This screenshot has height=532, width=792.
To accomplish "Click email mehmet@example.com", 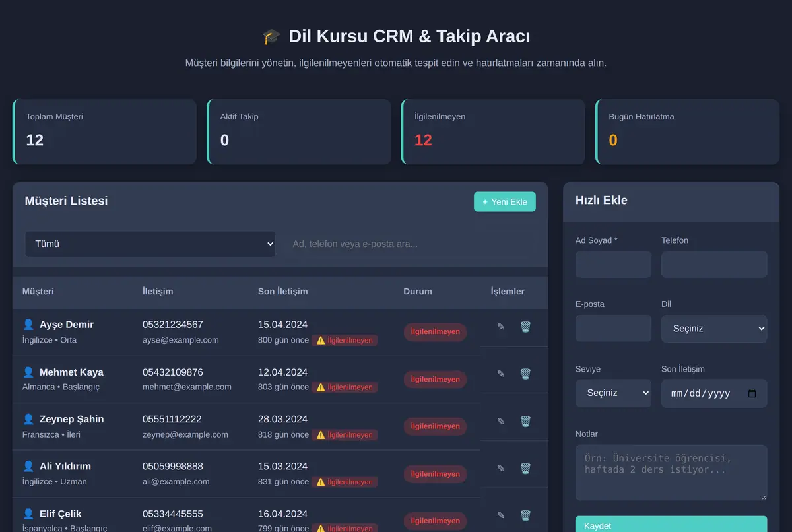I will tap(187, 387).
